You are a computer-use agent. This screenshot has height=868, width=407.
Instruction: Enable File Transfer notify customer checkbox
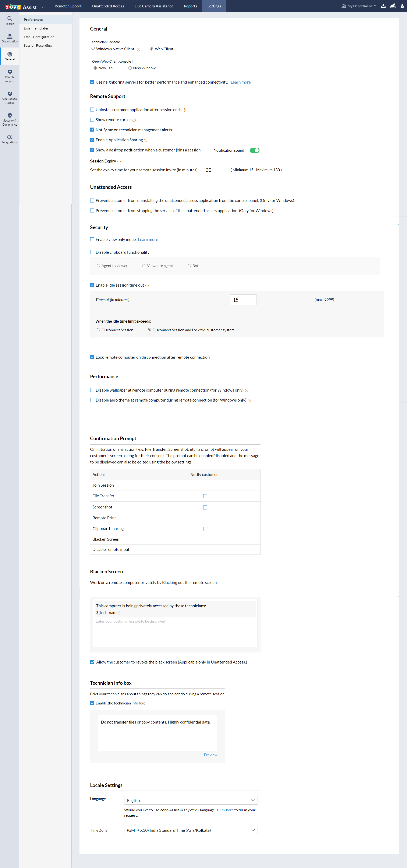[x=205, y=496]
